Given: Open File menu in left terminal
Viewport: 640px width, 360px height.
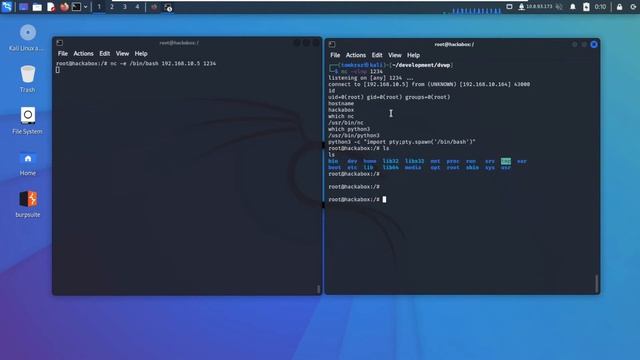Looking at the screenshot, I should [x=63, y=53].
